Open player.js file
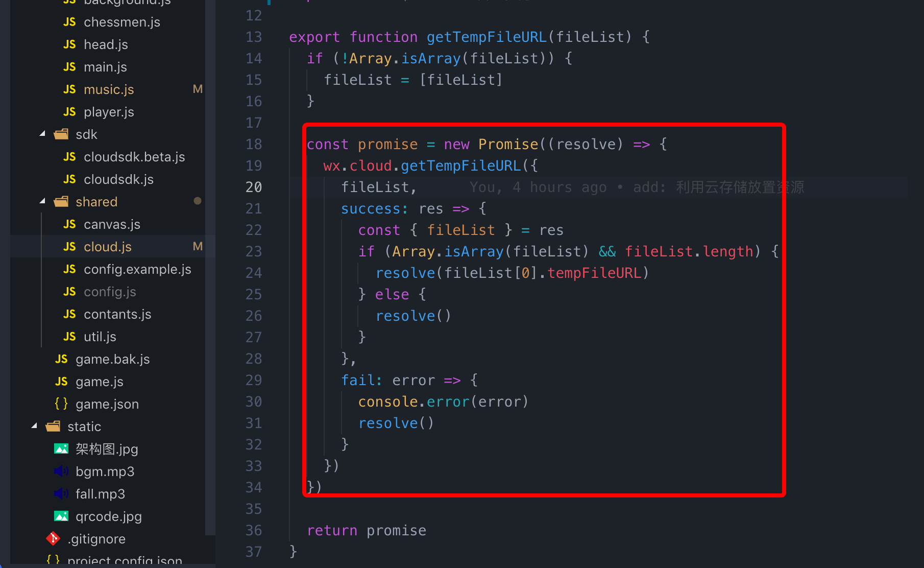924x568 pixels. click(109, 112)
